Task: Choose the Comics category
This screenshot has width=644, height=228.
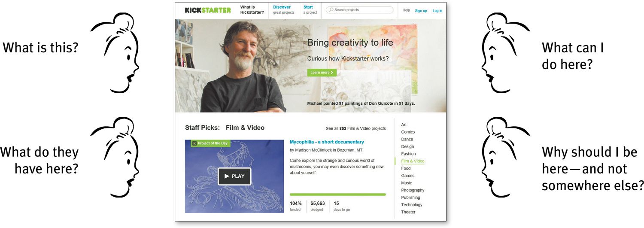Action: (408, 132)
